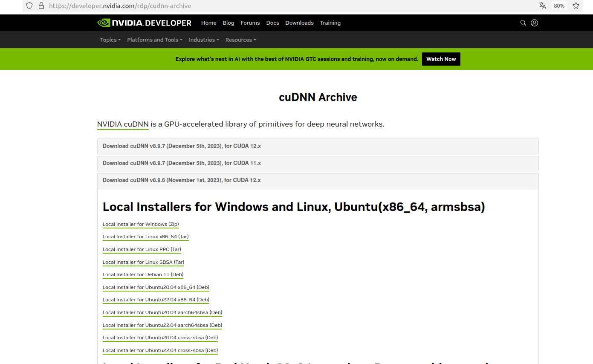The width and height of the screenshot is (593, 364).
Task: Click the Local Installers for Windows and Linux heading
Action: 294,207
